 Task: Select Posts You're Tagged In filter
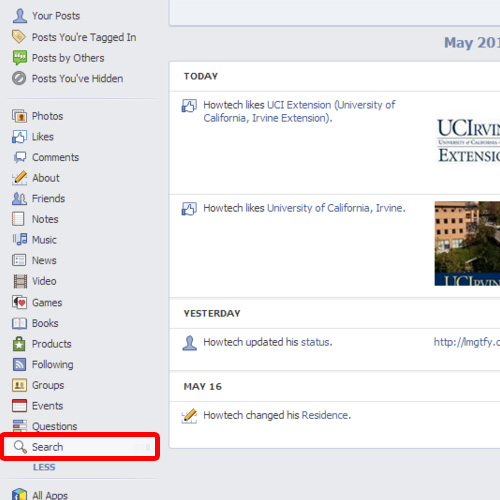click(84, 37)
